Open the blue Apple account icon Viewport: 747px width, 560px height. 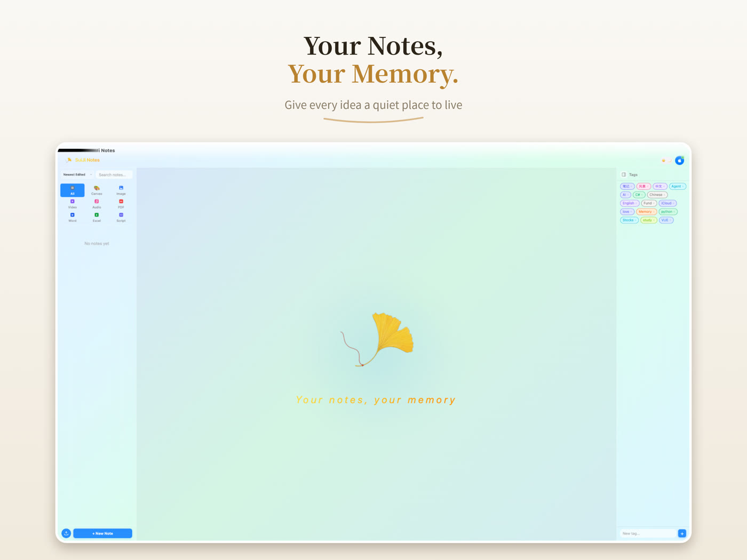680,161
